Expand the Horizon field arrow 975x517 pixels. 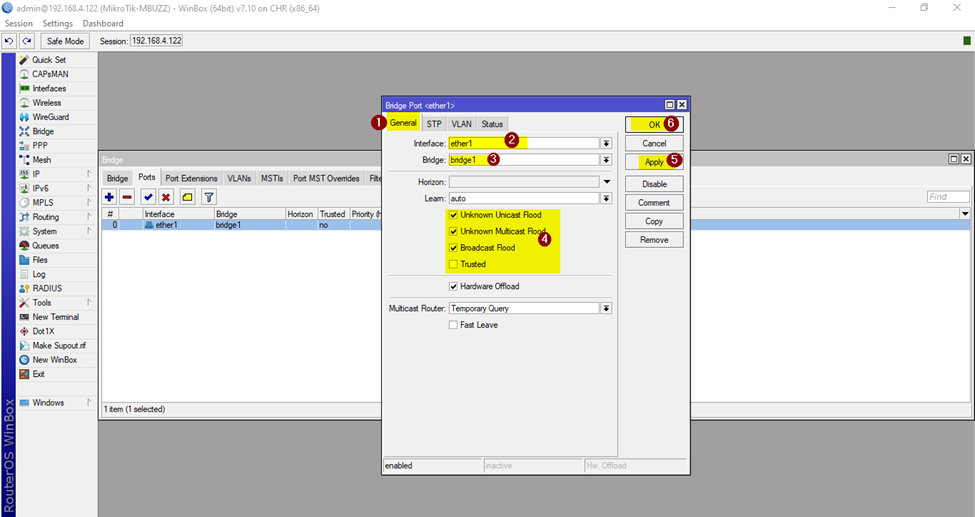point(607,182)
